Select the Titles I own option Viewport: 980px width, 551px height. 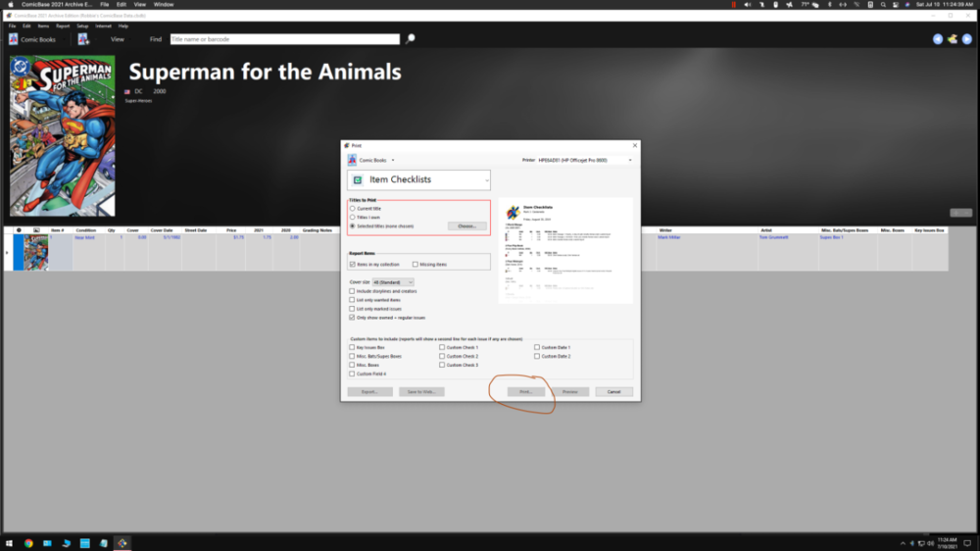[x=353, y=218]
